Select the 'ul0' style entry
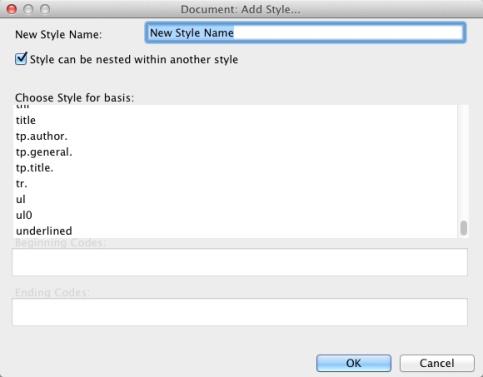The width and height of the screenshot is (483, 377). click(235, 215)
